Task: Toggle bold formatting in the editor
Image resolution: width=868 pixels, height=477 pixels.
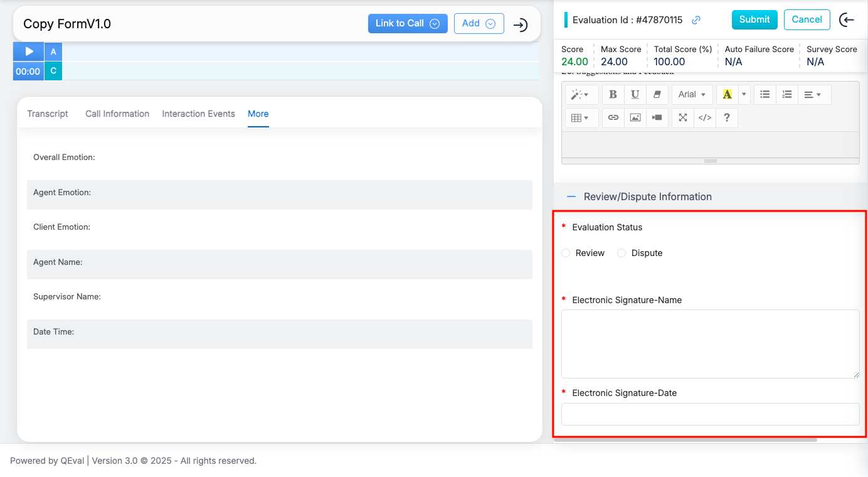Action: (613, 94)
